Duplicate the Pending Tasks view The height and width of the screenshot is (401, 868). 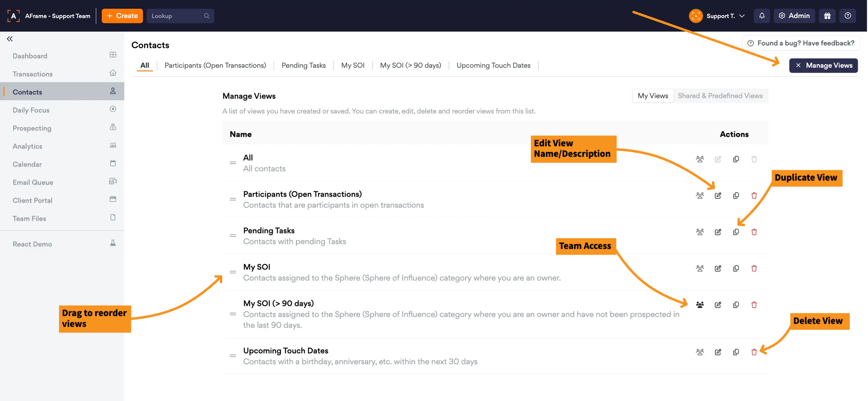(x=736, y=232)
